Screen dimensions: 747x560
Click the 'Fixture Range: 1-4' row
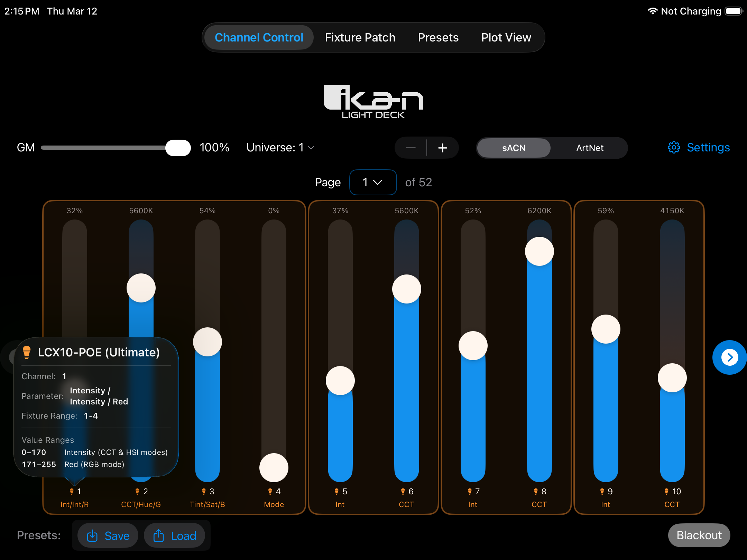click(60, 416)
